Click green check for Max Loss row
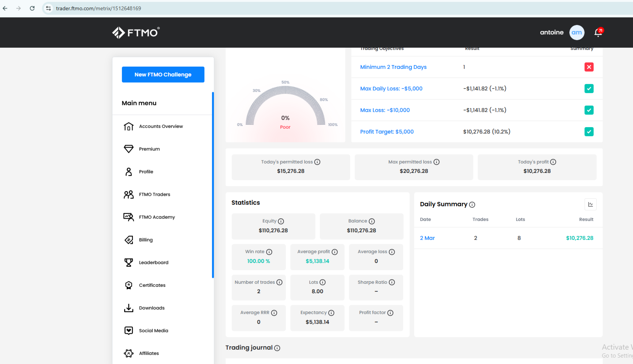 click(x=589, y=110)
